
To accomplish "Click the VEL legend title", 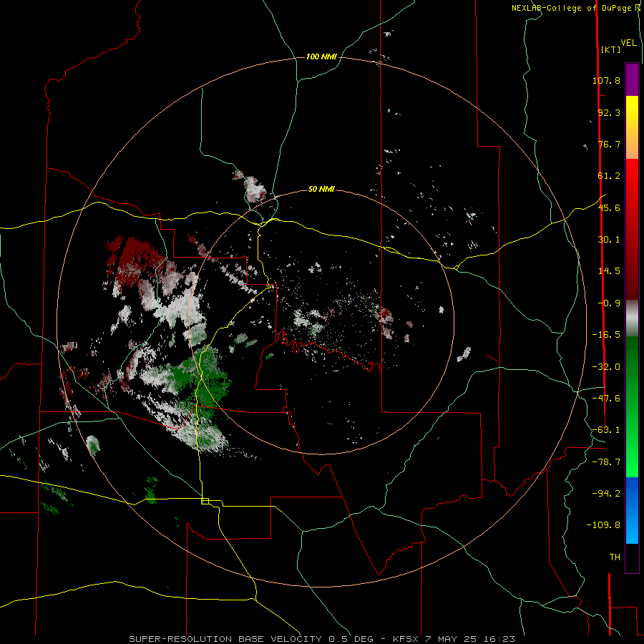I will tap(629, 43).
